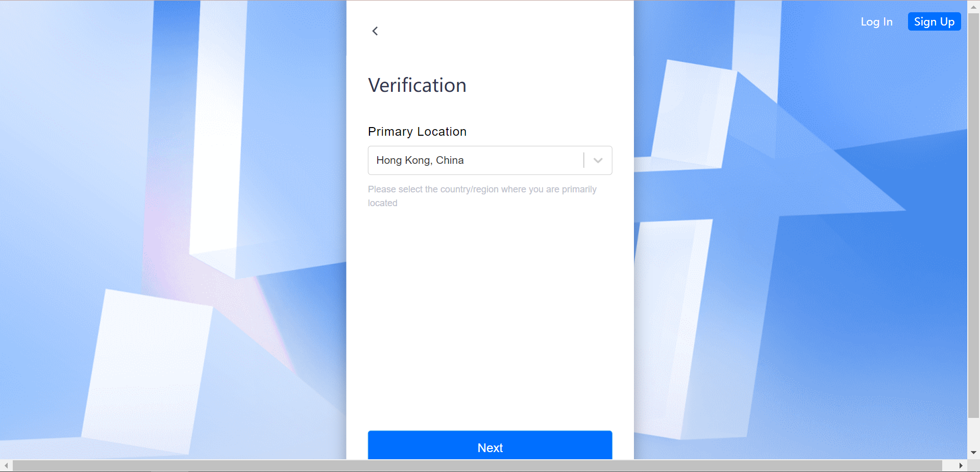
Task: Click the scroll down arrow
Action: 973,453
